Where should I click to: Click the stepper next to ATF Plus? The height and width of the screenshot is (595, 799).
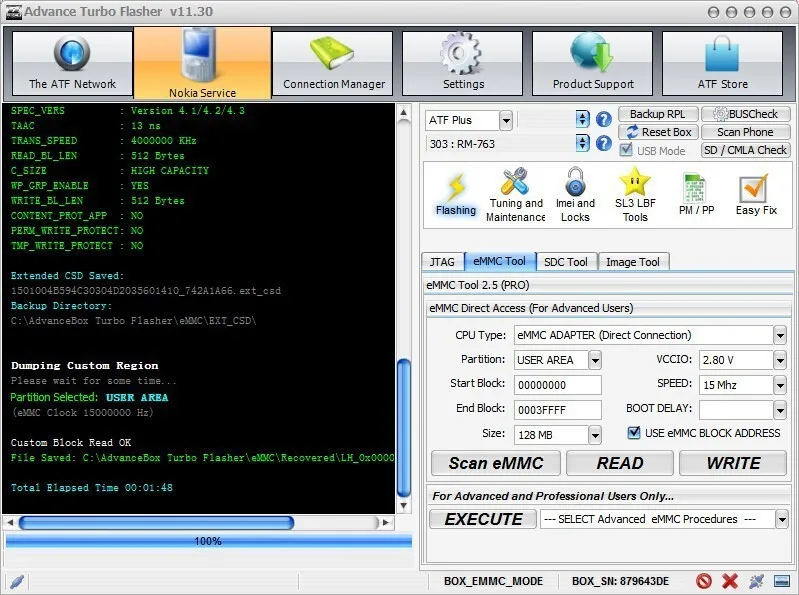(582, 119)
